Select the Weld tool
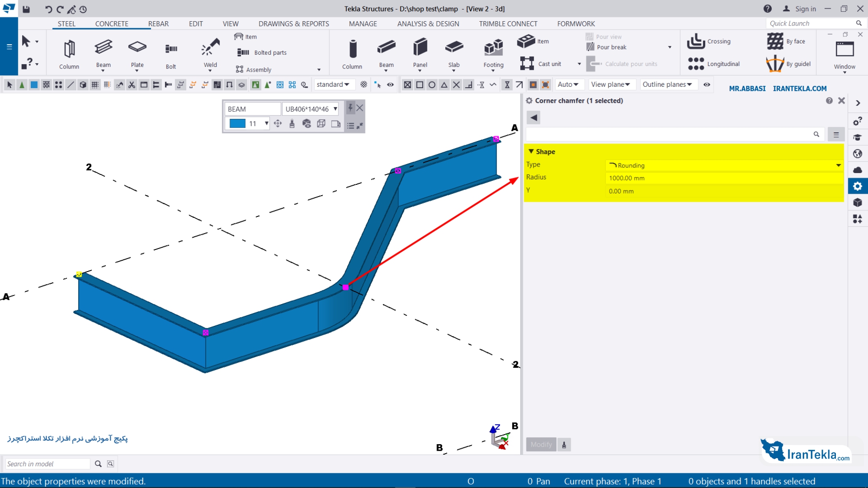Viewport: 868px width, 488px height. 210,54
